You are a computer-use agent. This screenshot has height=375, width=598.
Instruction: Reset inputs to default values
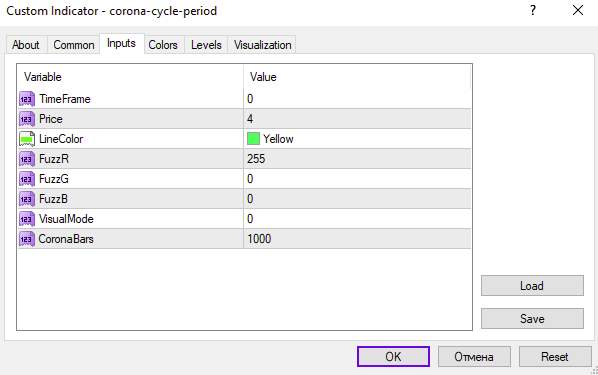(555, 357)
